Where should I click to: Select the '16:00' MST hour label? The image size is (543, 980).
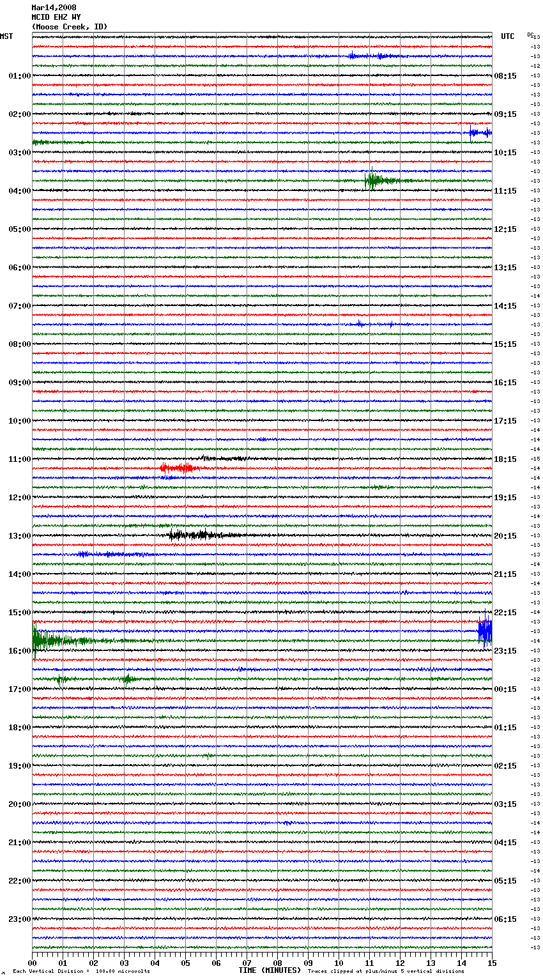pyautogui.click(x=20, y=651)
